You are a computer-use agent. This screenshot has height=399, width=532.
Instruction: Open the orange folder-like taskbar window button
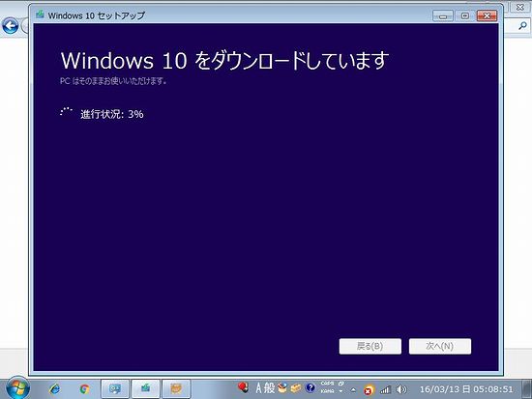[176, 388]
